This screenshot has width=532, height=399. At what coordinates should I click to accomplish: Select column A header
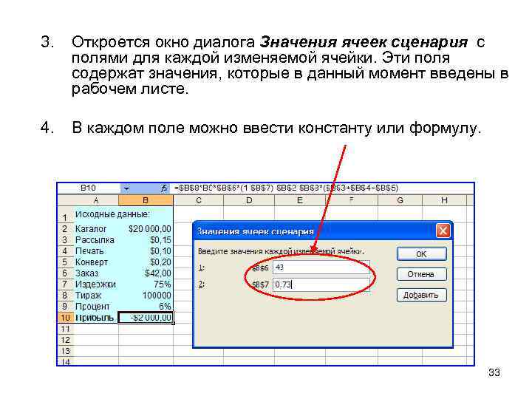pyautogui.click(x=96, y=200)
